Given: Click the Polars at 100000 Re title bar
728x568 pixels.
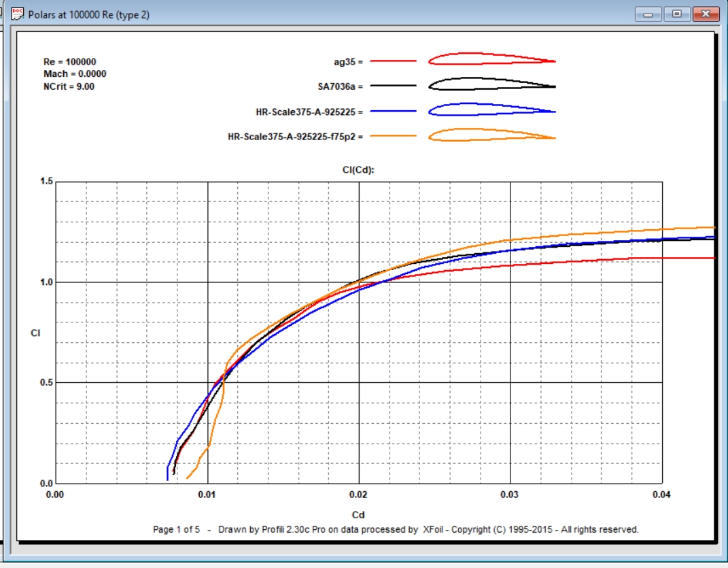Looking at the screenshot, I should pyautogui.click(x=272, y=14).
